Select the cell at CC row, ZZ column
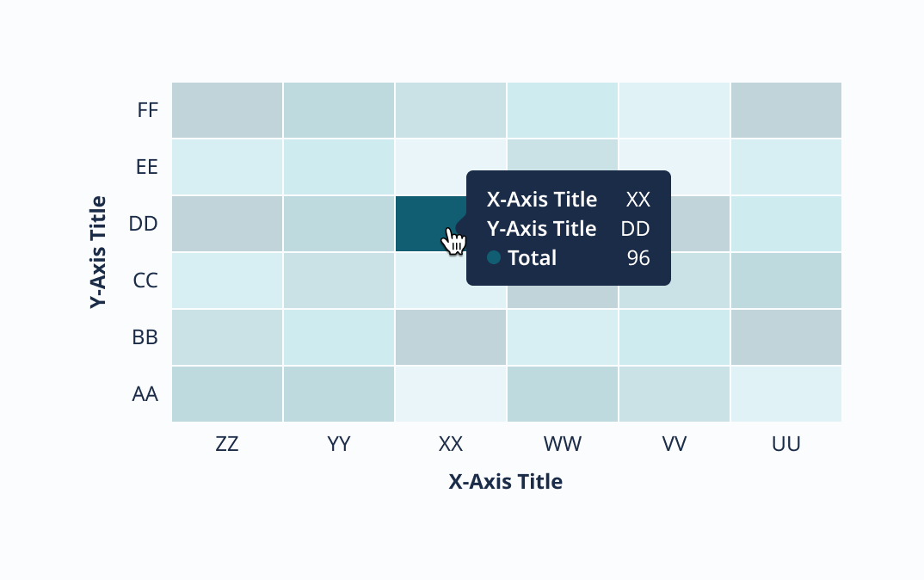 [x=227, y=281]
